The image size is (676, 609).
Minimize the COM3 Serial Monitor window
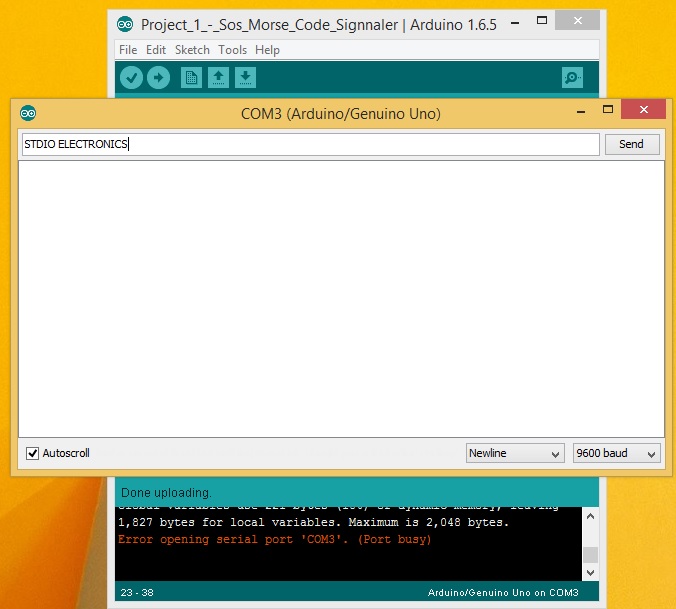click(x=581, y=111)
